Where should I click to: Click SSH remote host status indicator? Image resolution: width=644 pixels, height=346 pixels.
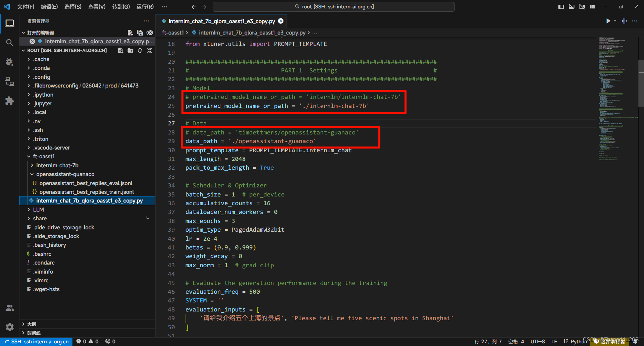pos(36,342)
